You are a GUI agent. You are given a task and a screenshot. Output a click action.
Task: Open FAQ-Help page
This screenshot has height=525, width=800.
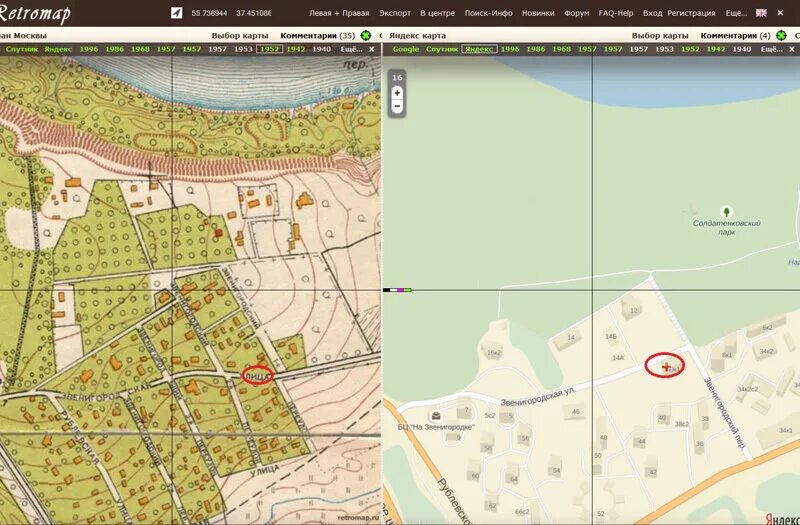click(615, 13)
